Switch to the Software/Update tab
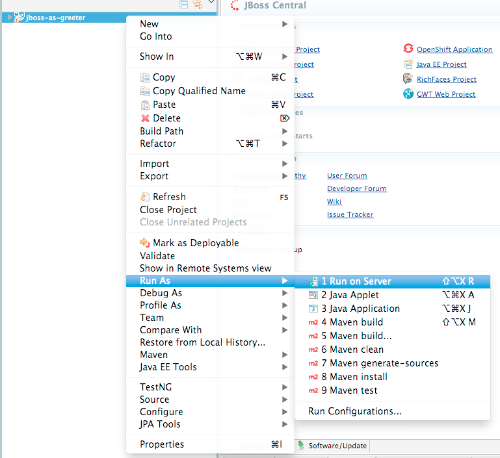This screenshot has width=500, height=458. click(x=333, y=446)
